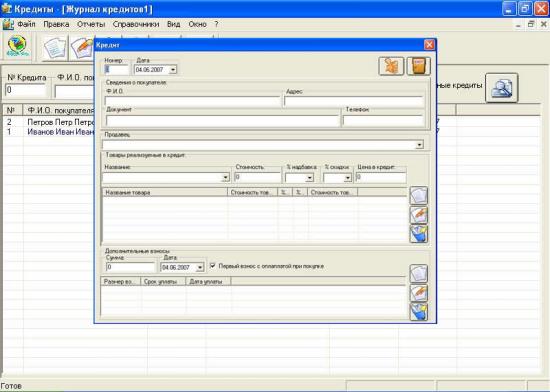
Task: Click the app icon in title bar
Action: [x=6, y=9]
